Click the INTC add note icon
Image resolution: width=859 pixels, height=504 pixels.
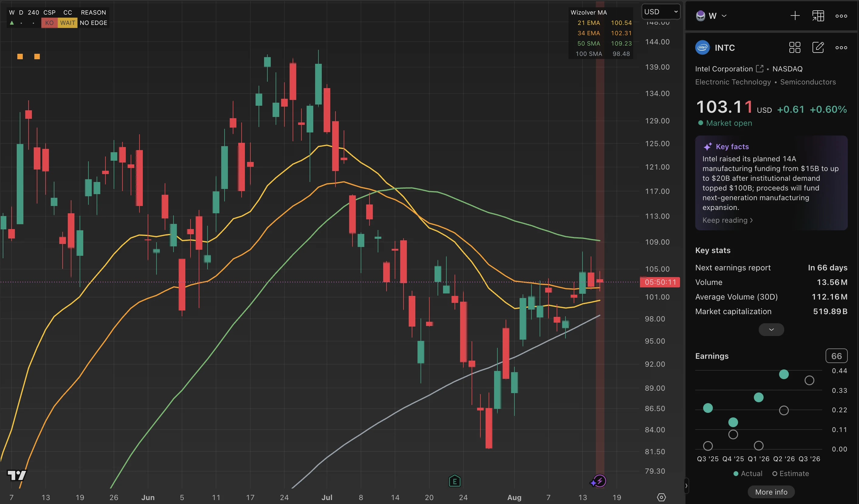coord(818,47)
